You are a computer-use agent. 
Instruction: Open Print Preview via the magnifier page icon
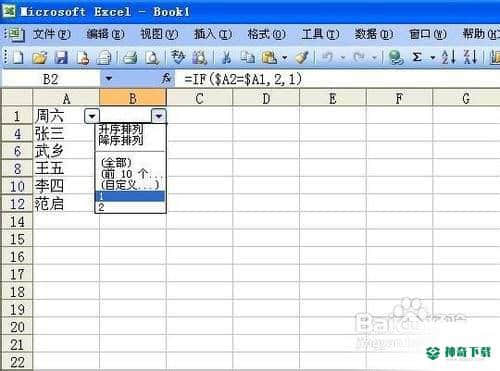click(152, 58)
